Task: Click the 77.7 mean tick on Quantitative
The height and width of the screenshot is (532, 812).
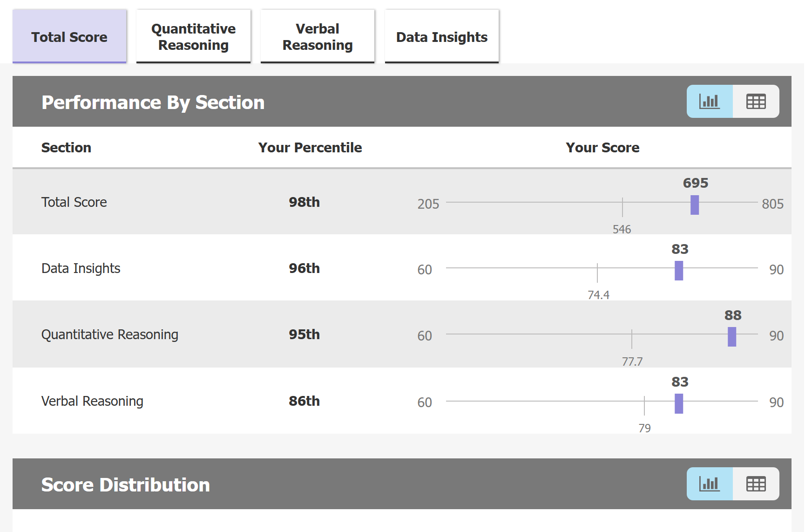Action: [632, 339]
